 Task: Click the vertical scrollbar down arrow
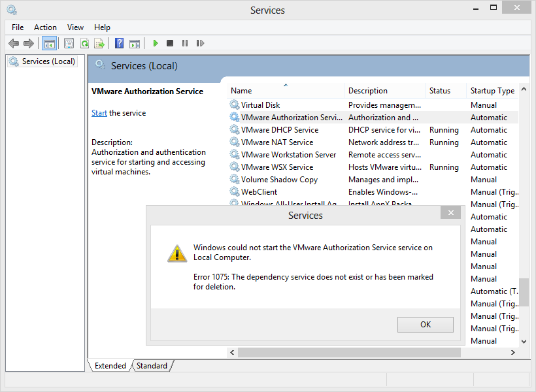point(524,341)
